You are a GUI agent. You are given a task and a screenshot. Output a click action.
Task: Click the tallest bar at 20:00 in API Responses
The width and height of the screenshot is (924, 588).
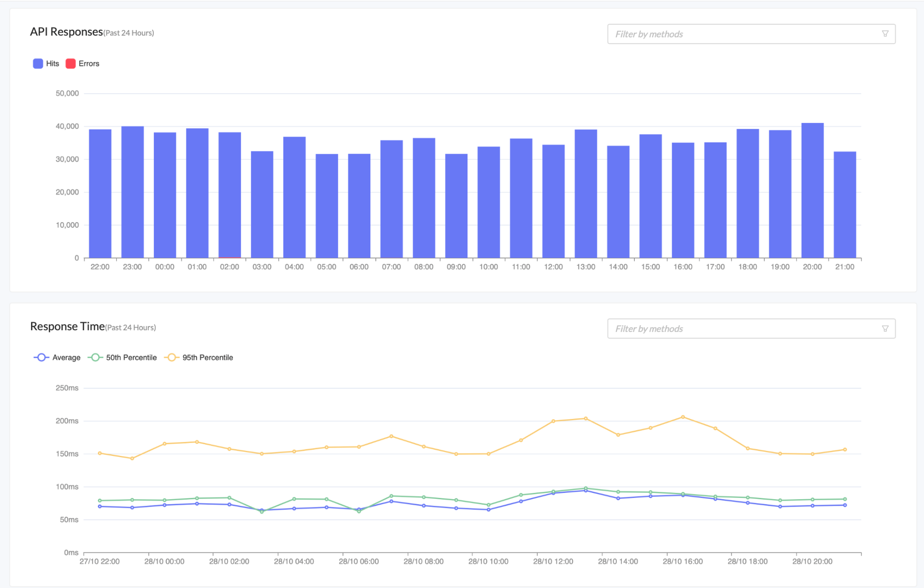coord(813,190)
